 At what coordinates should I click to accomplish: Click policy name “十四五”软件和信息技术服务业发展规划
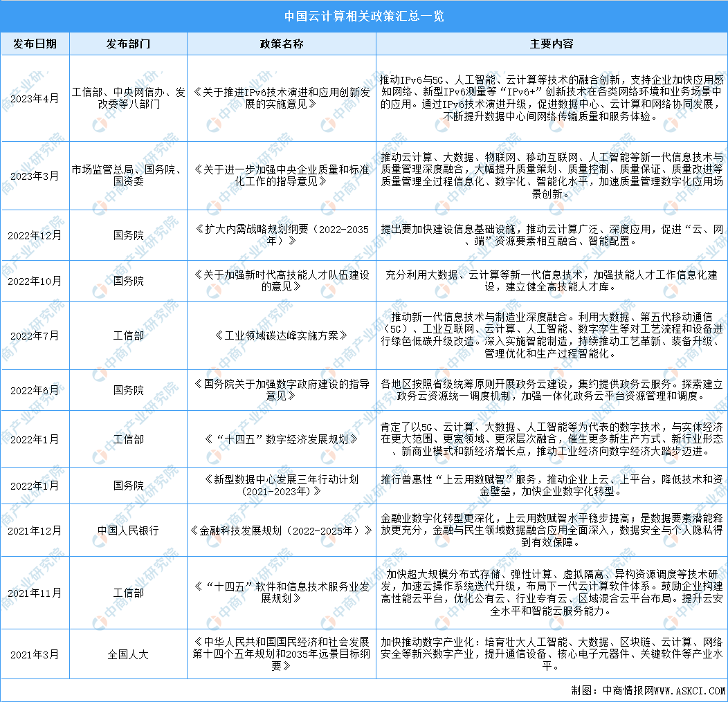pos(282,592)
